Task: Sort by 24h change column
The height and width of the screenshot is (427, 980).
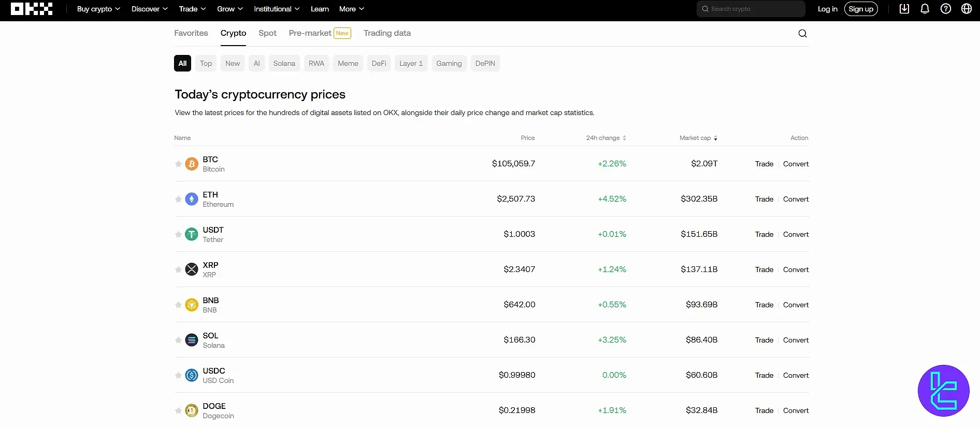Action: click(x=606, y=138)
